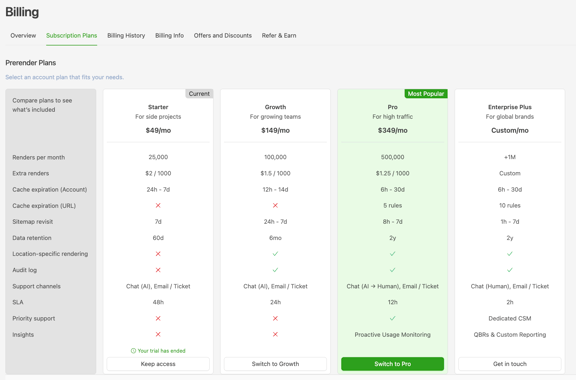Screen dimensions: 576x380
Task: Click the info icon beside trial ended
Action: (133, 351)
